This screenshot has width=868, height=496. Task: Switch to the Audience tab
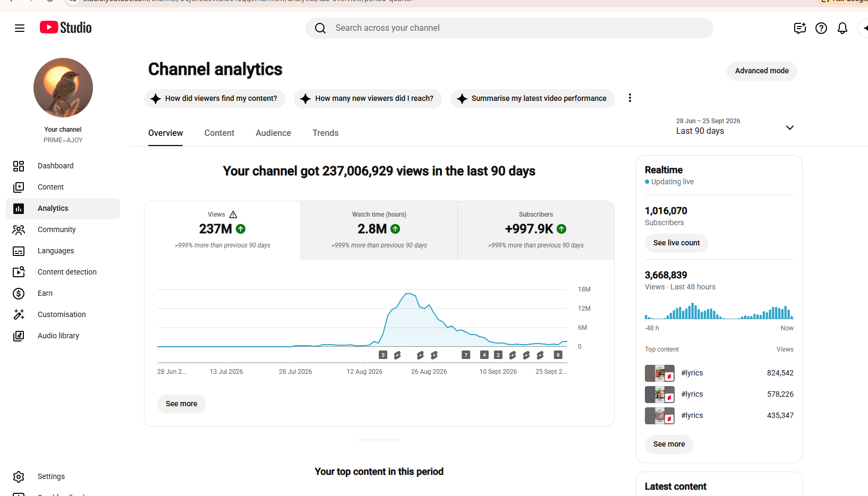pos(274,133)
